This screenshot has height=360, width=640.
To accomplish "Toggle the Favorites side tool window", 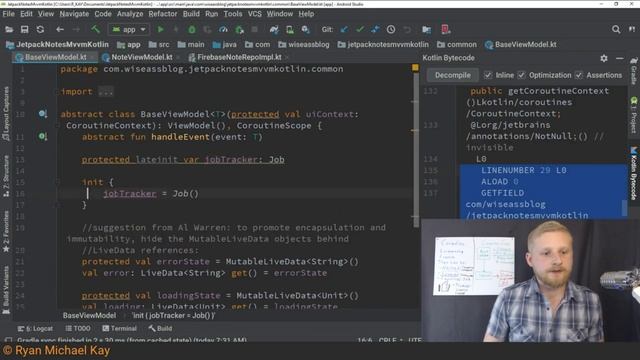I will [x=6, y=231].
